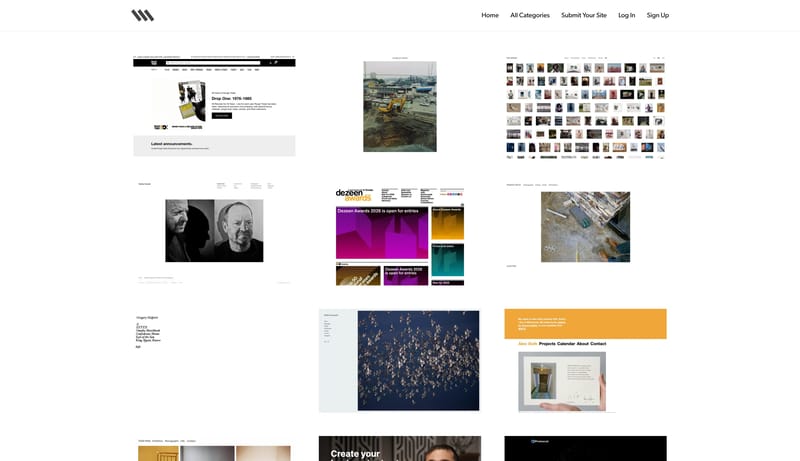The width and height of the screenshot is (800, 461).
Task: Open the Drop One 1976-1985 site thumbnail
Action: [x=214, y=106]
